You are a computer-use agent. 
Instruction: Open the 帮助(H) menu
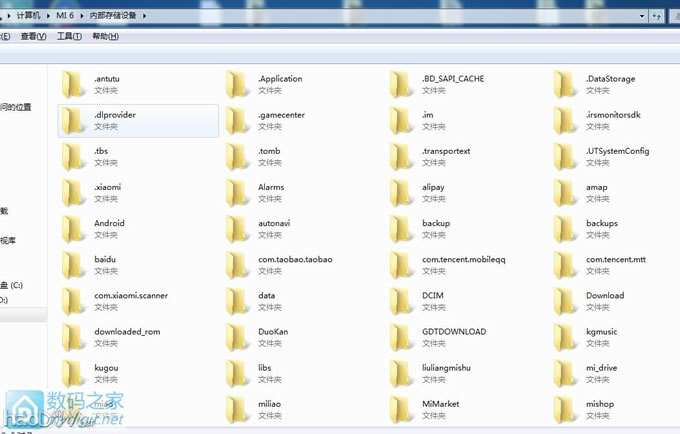pyautogui.click(x=105, y=37)
